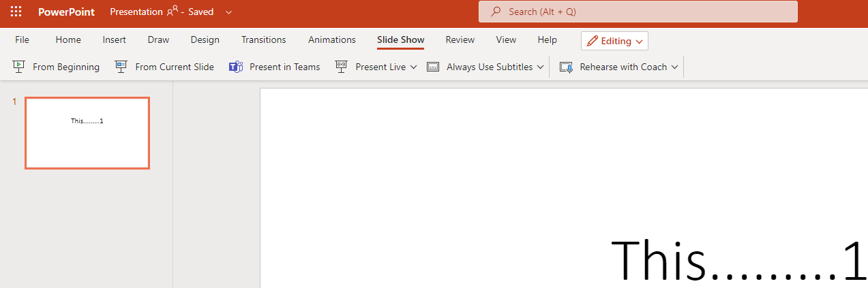Expand the file name chevron after Saved
The height and width of the screenshot is (288, 868).
pyautogui.click(x=228, y=12)
